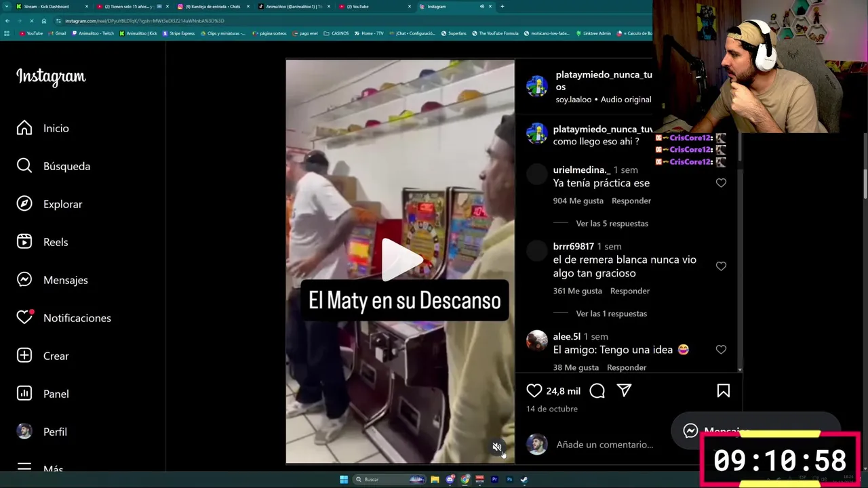Screen dimensions: 868x488
Task: Click the Instagram logo in the sidebar
Action: [51, 77]
